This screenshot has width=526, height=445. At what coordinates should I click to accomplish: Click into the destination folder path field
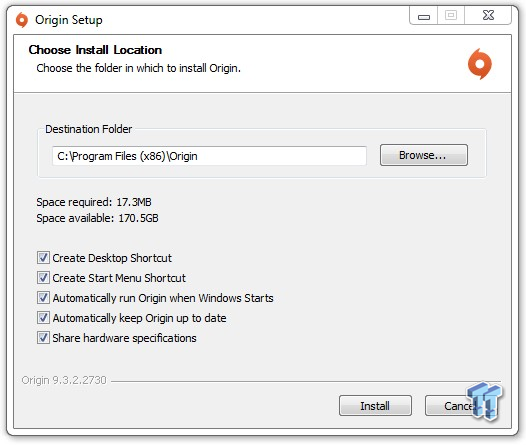click(x=209, y=156)
